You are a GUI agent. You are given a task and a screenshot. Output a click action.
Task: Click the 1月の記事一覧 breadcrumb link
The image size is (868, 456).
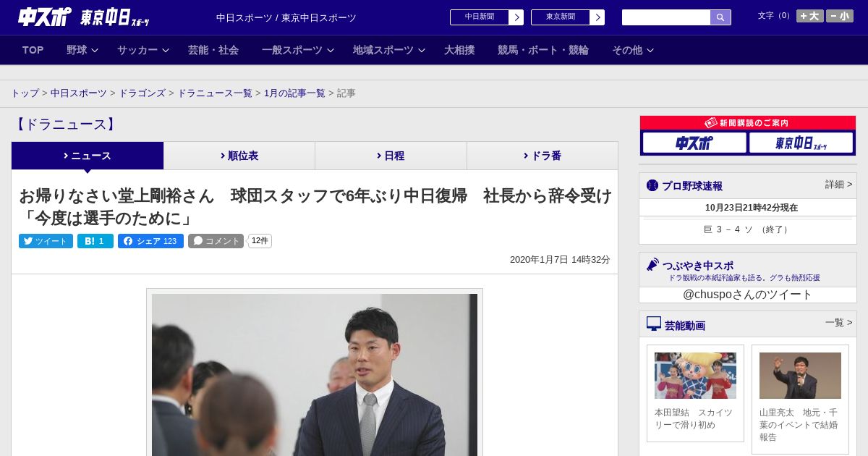click(294, 93)
